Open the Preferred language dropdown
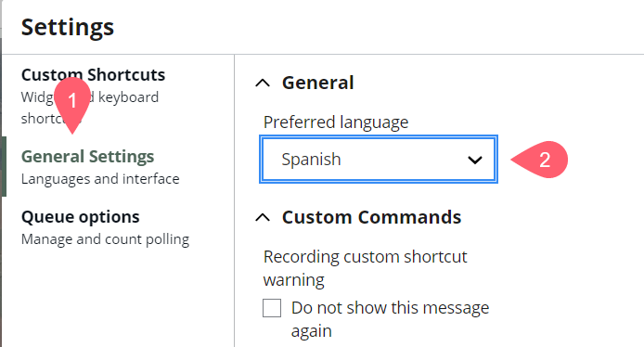This screenshot has width=644, height=347. click(379, 159)
